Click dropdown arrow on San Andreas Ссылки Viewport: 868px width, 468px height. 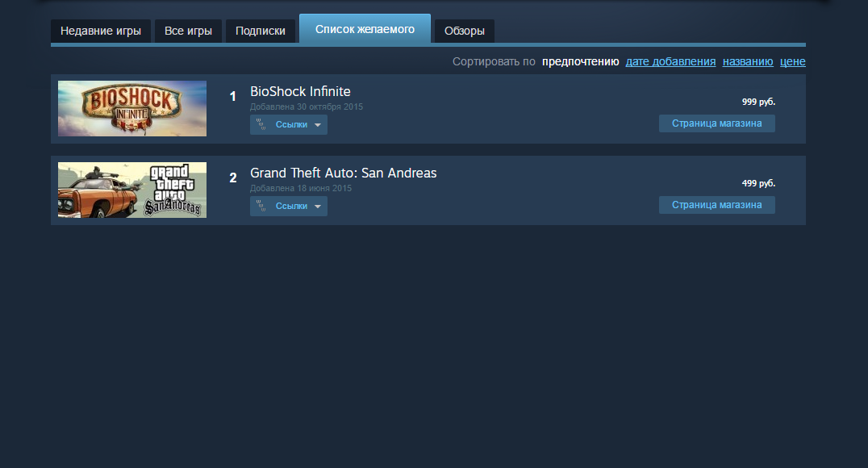318,207
